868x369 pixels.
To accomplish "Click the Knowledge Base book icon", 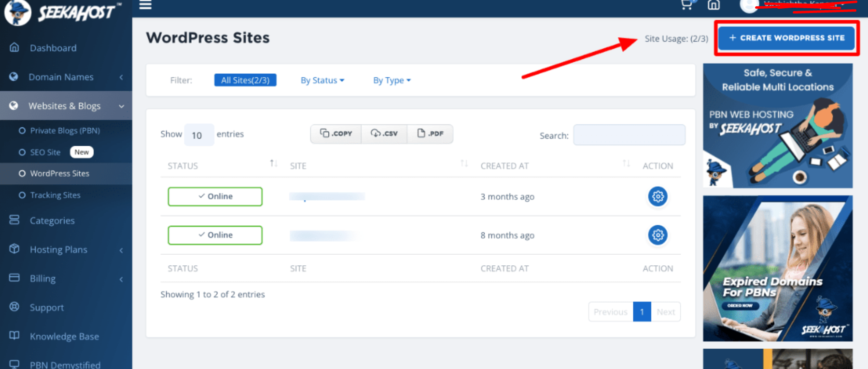I will (x=14, y=336).
